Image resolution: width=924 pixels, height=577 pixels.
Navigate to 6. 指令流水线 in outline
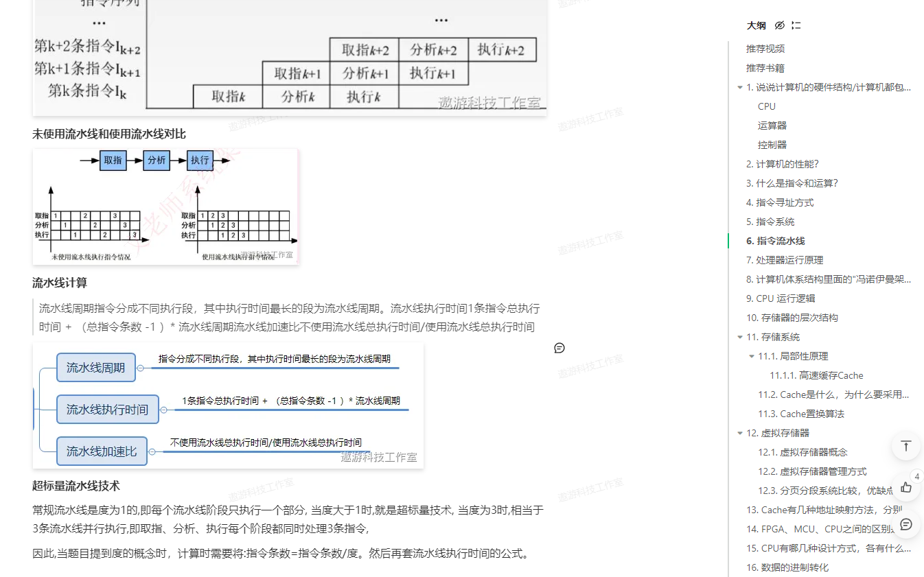tap(775, 241)
